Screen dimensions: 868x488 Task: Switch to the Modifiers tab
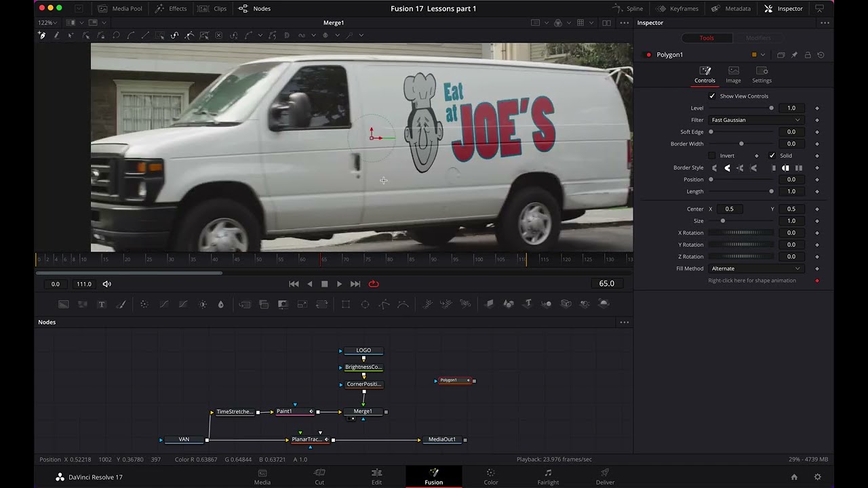758,38
